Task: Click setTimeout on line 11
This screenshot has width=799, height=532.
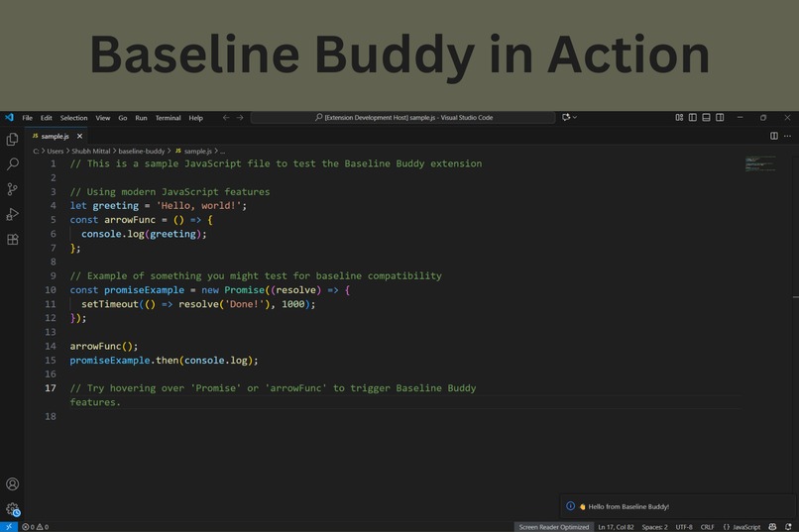Action: pos(110,304)
